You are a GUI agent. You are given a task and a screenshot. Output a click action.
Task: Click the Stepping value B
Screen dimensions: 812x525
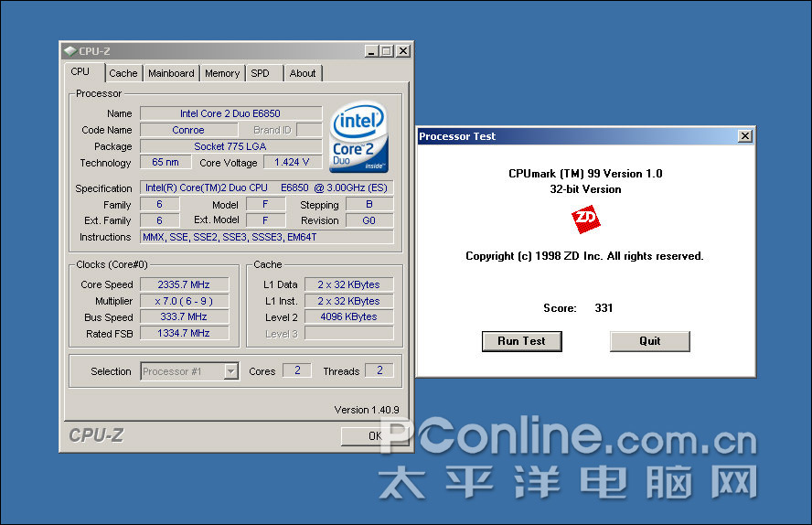point(369,204)
